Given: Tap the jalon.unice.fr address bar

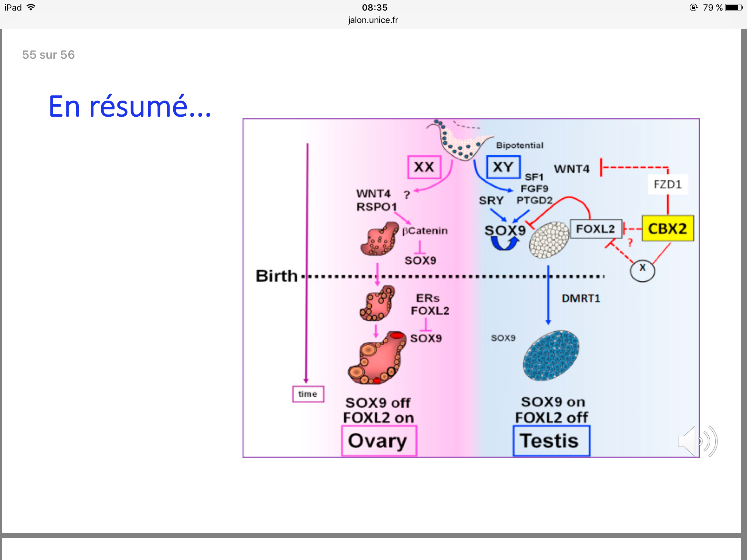Looking at the screenshot, I should pos(373,20).
